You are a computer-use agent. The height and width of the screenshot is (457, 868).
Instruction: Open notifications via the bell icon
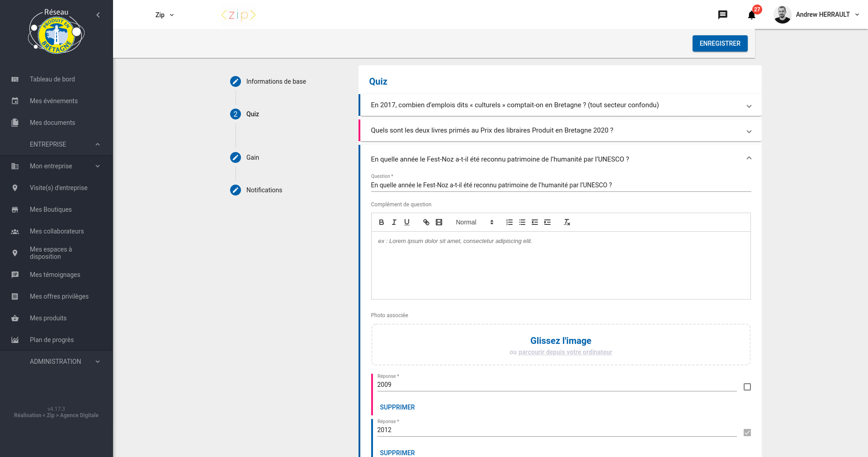(751, 15)
